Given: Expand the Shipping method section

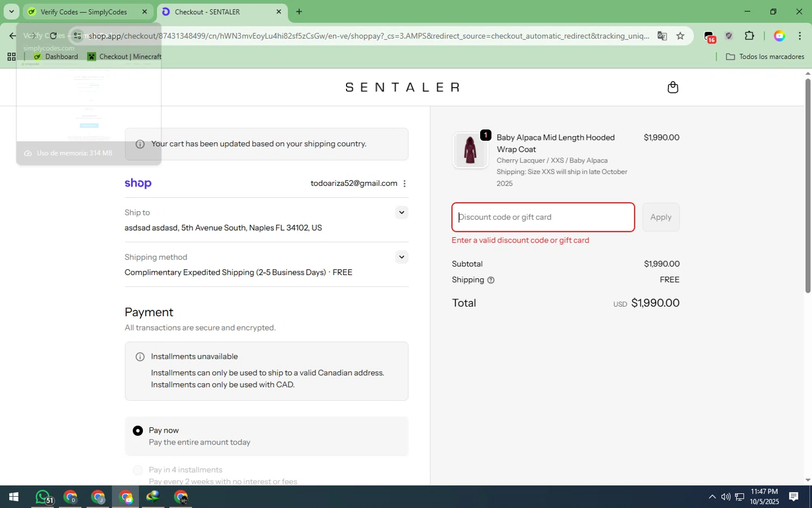Looking at the screenshot, I should tap(401, 257).
